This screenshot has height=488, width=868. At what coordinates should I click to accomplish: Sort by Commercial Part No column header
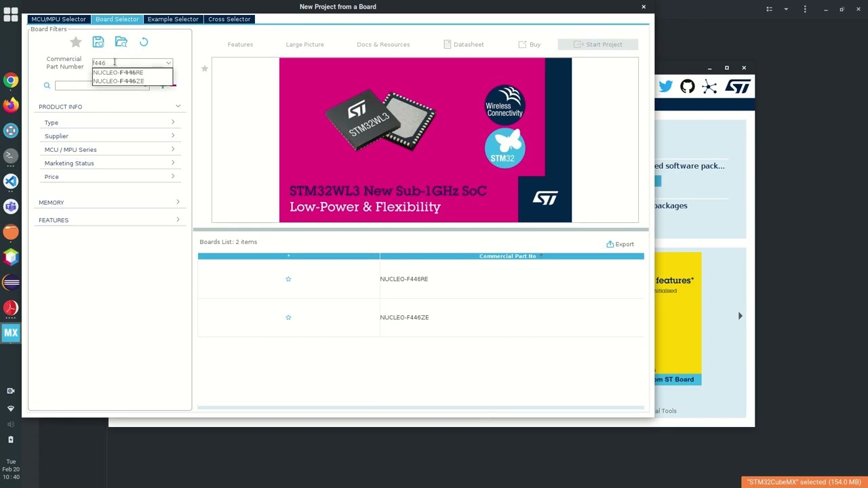[x=511, y=256]
